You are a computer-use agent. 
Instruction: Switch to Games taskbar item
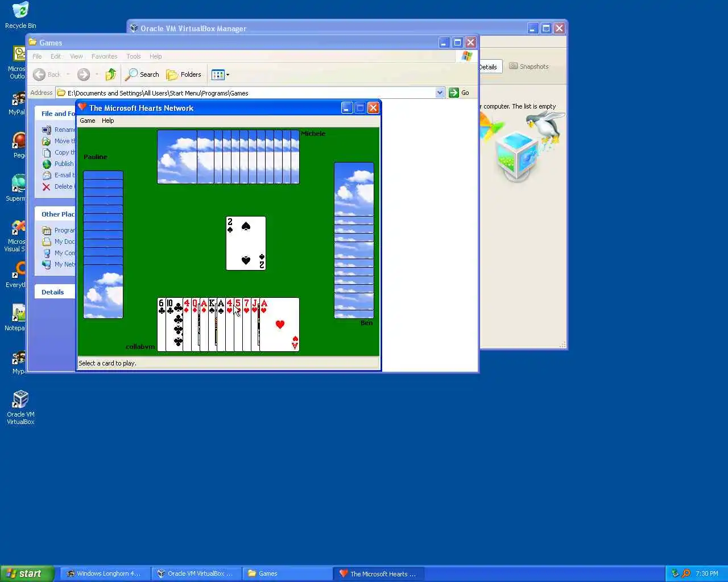287,573
